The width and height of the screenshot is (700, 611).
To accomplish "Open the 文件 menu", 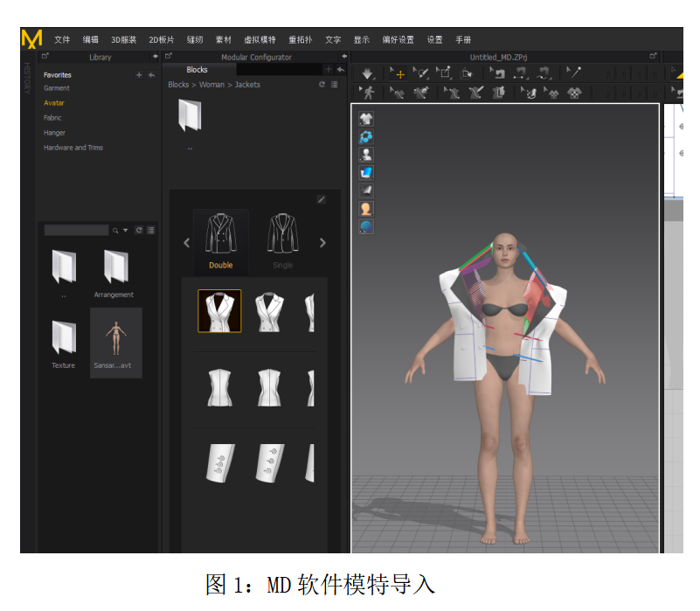I will tap(62, 40).
